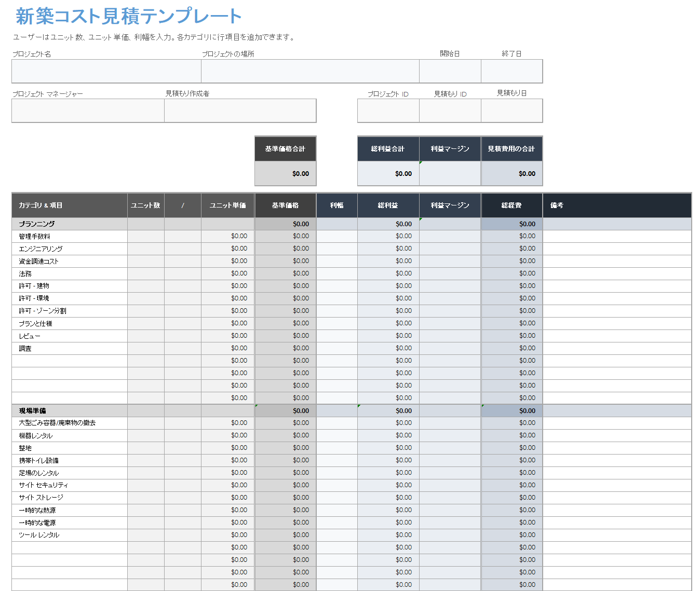Click the ユニット数 column header
Screen dimensions: 700x591
tap(146, 205)
